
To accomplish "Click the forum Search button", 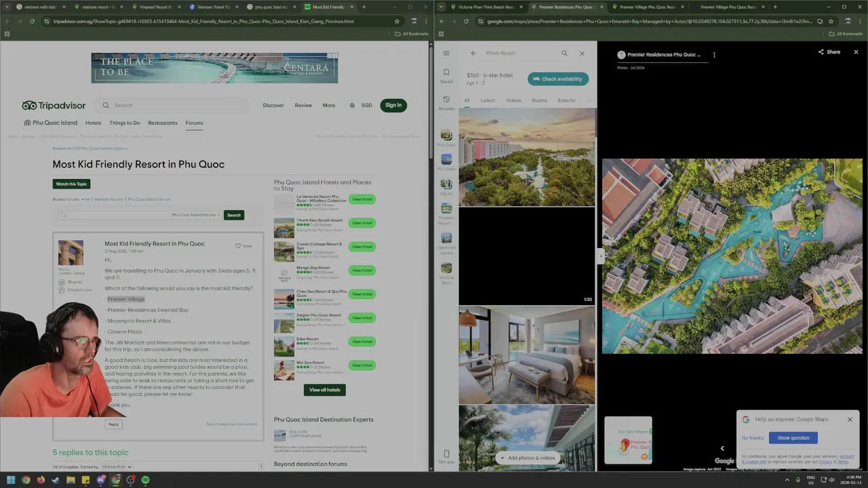I will 234,215.
